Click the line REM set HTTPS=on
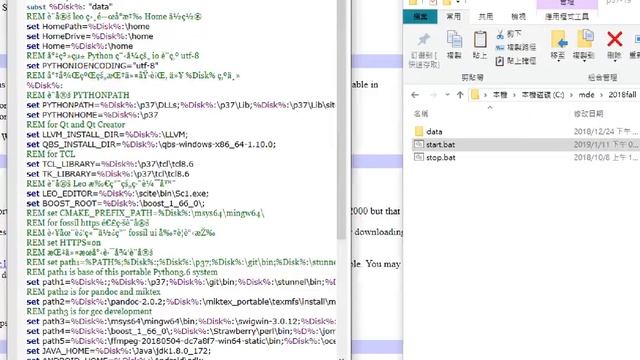 (64, 242)
